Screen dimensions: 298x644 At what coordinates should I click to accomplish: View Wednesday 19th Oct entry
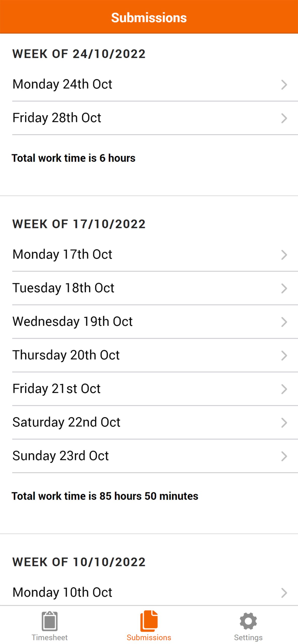pyautogui.click(x=73, y=321)
